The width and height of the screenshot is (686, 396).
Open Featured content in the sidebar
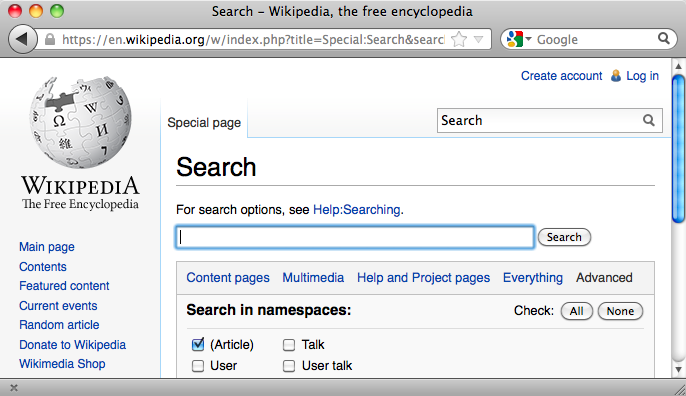[x=64, y=286]
